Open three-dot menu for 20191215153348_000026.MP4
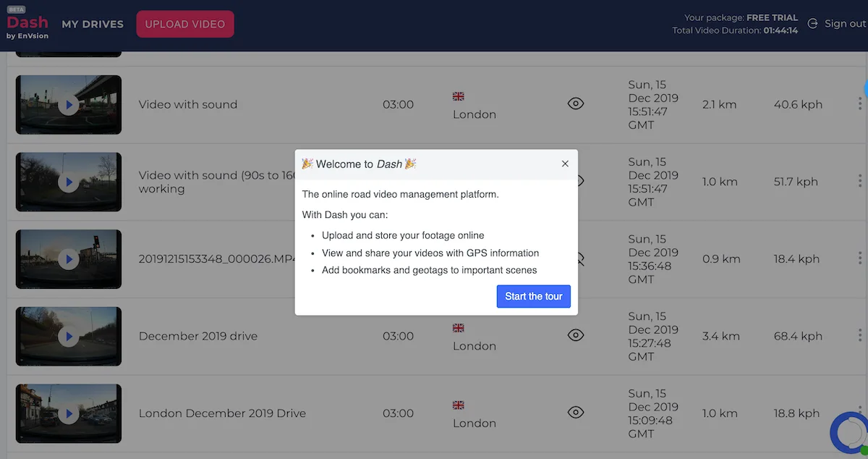868x459 pixels. (859, 258)
